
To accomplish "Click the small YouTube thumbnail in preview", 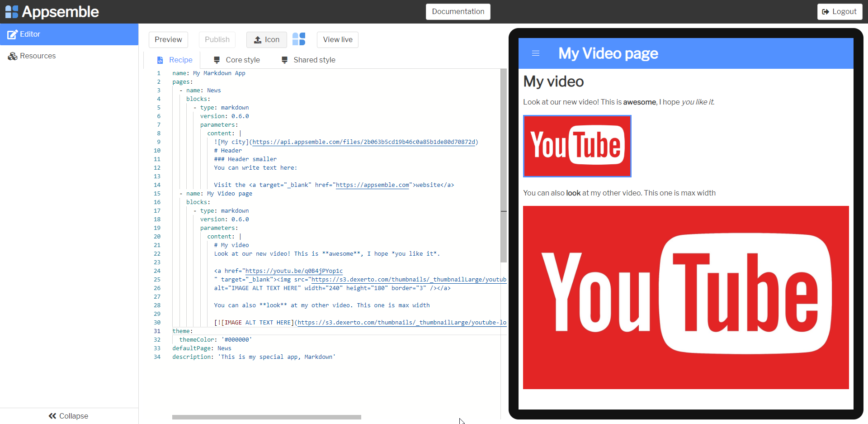I will [x=577, y=146].
